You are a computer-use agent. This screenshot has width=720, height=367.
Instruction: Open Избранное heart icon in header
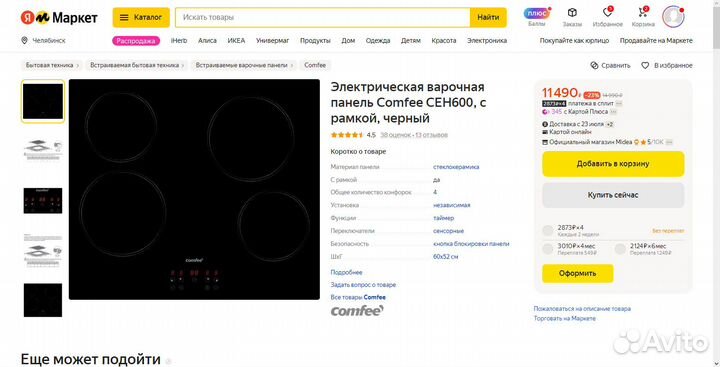608,17
